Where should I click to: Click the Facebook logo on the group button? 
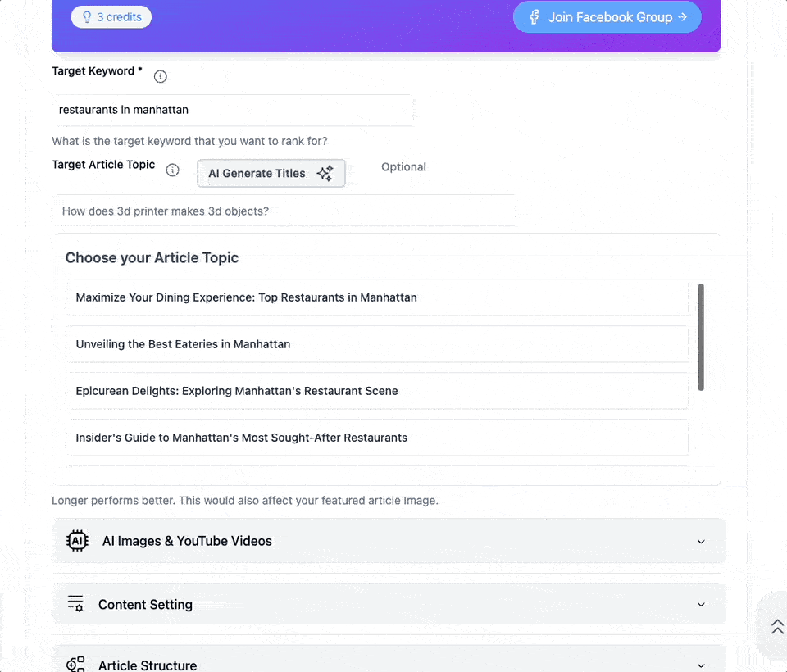pos(535,16)
